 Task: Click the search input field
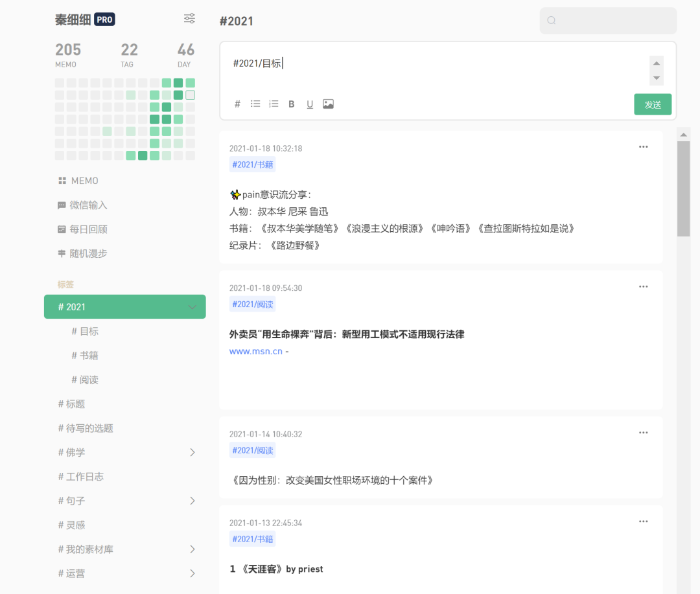(608, 21)
